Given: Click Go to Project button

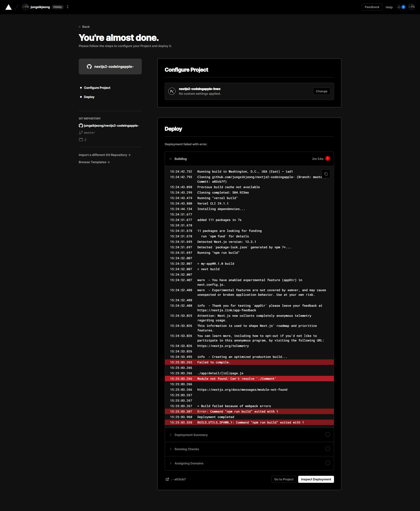Looking at the screenshot, I should 284,479.
